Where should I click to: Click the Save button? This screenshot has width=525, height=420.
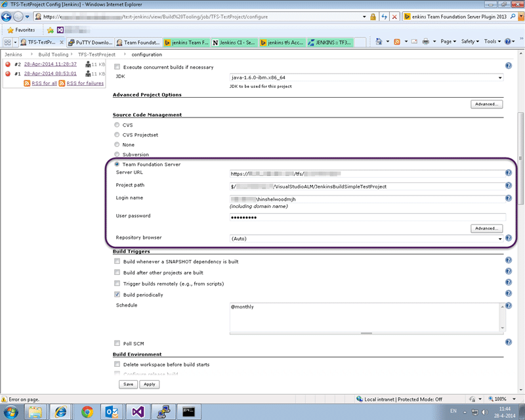point(128,384)
